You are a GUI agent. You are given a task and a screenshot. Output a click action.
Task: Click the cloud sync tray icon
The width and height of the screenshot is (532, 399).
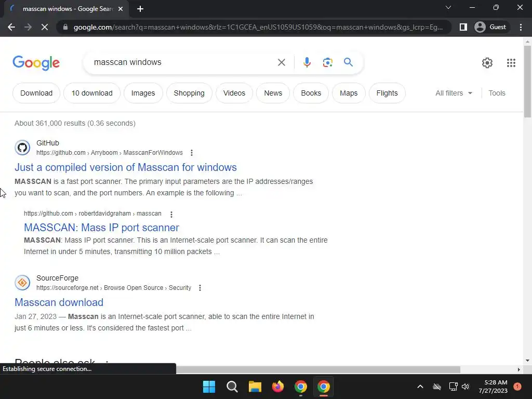point(436,387)
